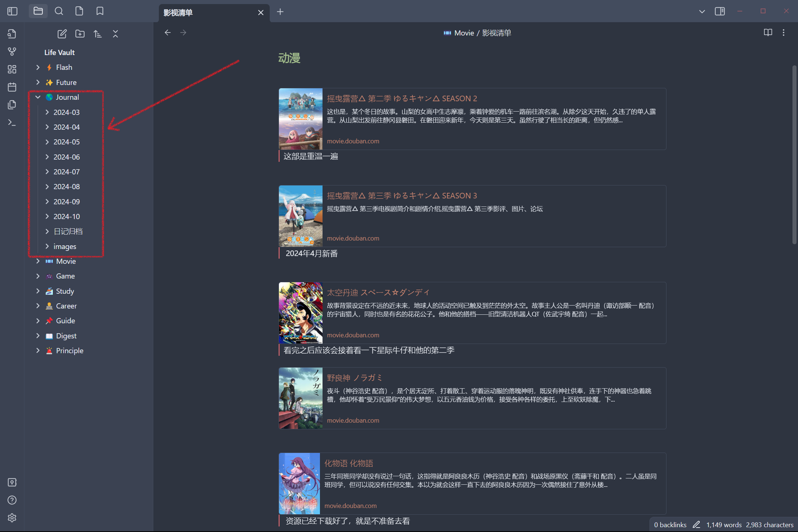This screenshot has width=798, height=532.
Task: Click movie.douban.com under 野良神 card
Action: (353, 420)
